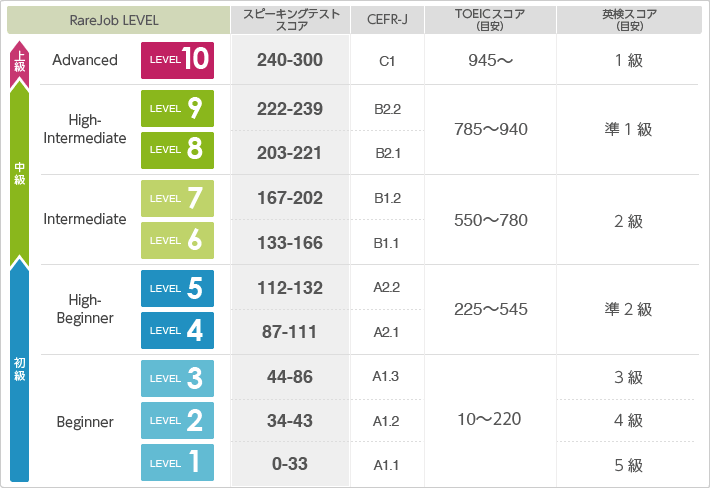Image resolution: width=710 pixels, height=488 pixels.
Task: Select the 945～ TOEIC score cell
Action: click(x=491, y=60)
